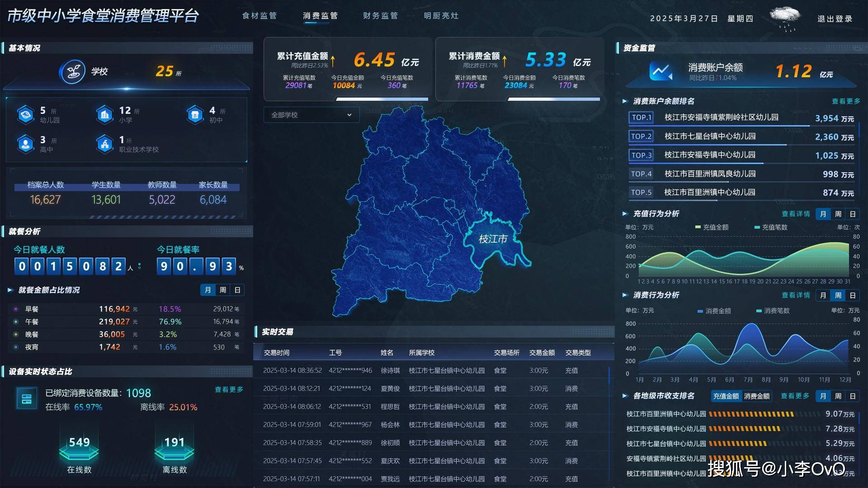The height and width of the screenshot is (488, 868).
Task: Click 退出登录 to log out
Action: (835, 19)
